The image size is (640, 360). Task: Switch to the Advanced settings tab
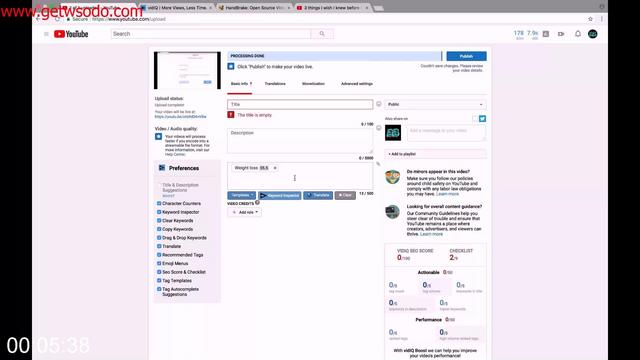(357, 84)
